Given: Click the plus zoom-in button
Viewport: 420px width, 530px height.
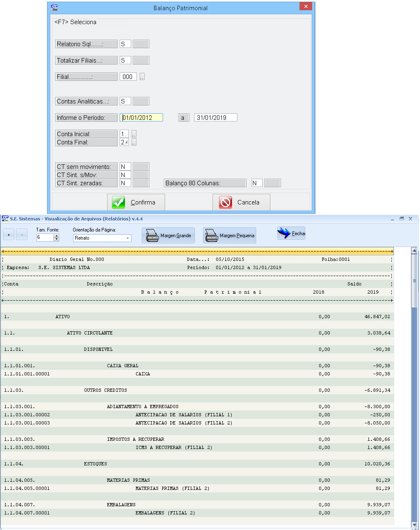Looking at the screenshot, I should click(9, 235).
